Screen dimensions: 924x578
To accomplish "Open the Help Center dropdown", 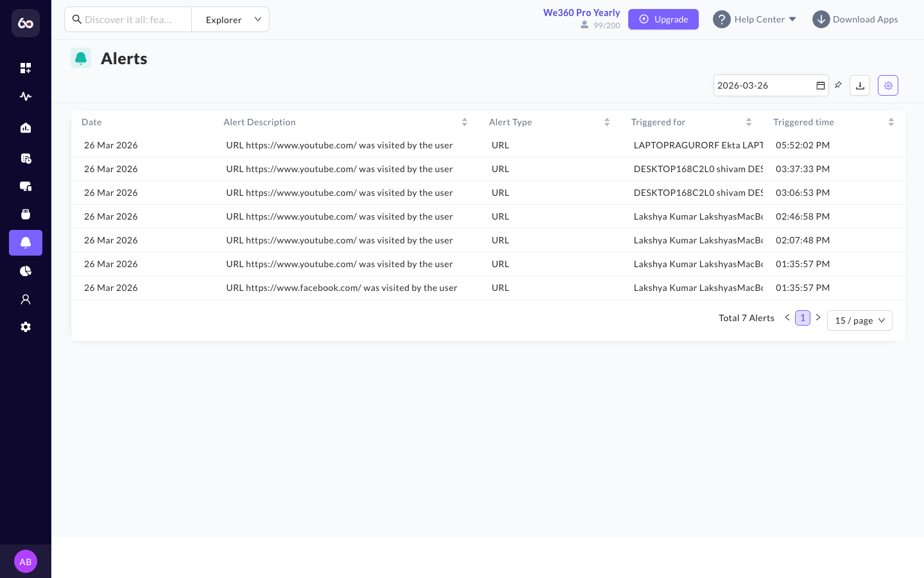I will 755,19.
